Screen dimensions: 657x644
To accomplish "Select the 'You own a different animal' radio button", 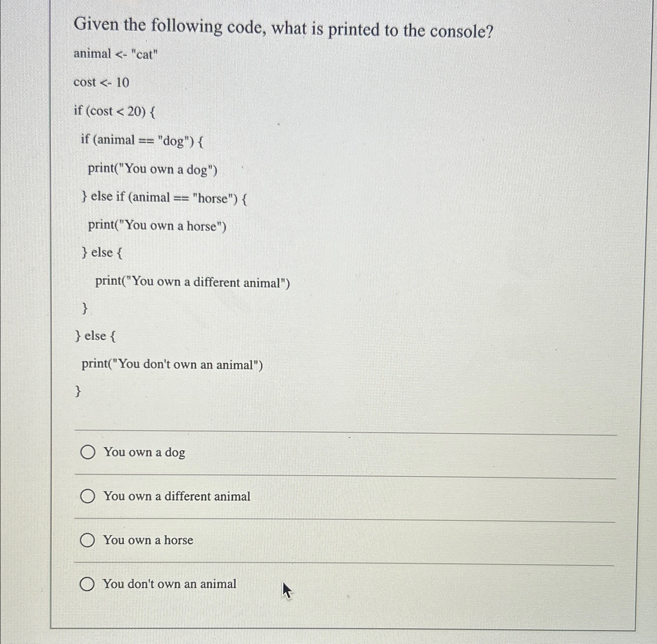I will click(87, 496).
